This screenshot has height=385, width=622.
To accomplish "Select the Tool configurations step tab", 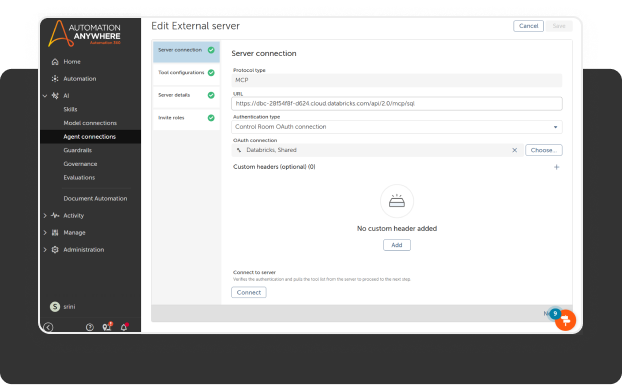I will 186,74.
